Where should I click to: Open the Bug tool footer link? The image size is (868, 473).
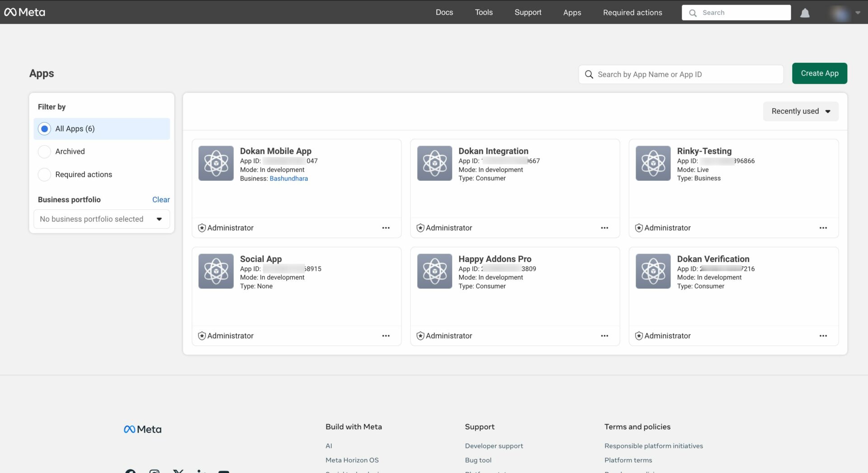pos(478,460)
